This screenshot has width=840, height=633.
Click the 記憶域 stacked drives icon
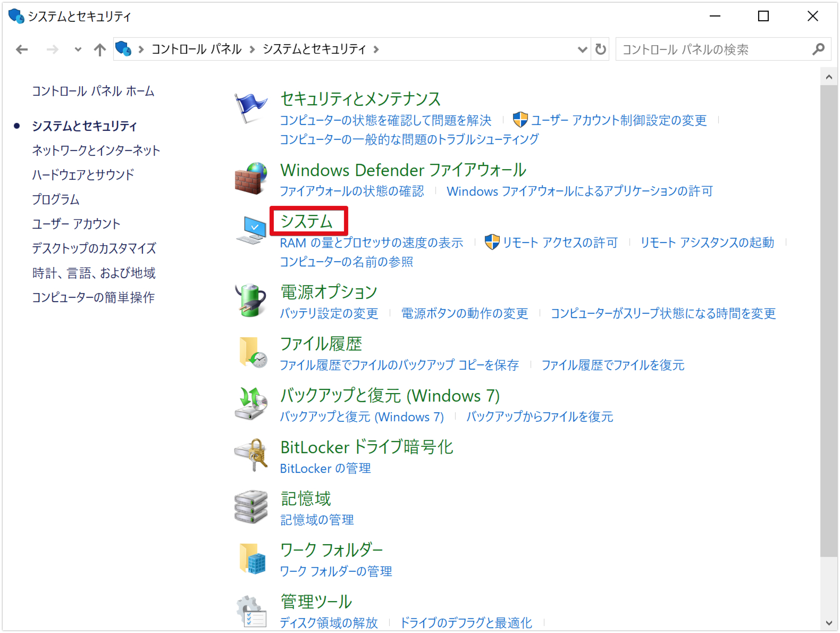click(251, 506)
